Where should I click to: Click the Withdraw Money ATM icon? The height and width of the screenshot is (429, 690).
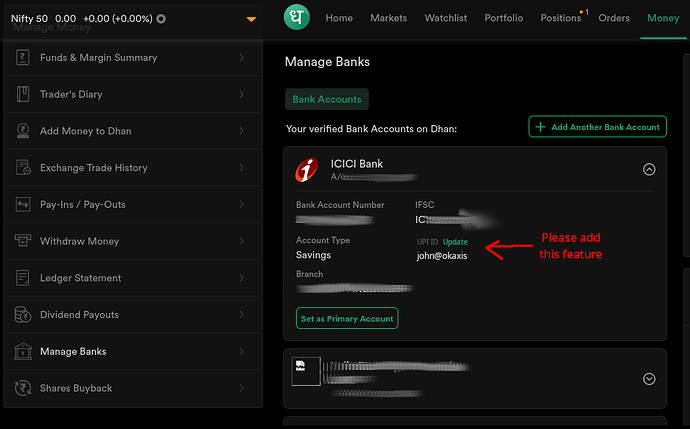coord(23,241)
